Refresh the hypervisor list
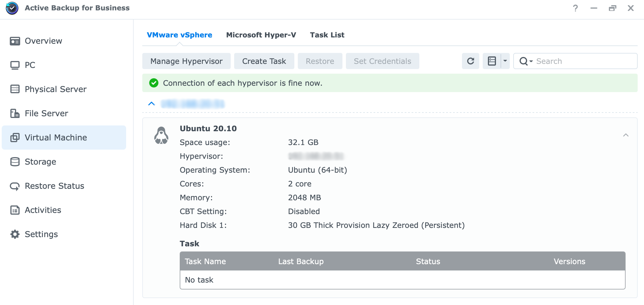This screenshot has height=305, width=644. click(471, 61)
